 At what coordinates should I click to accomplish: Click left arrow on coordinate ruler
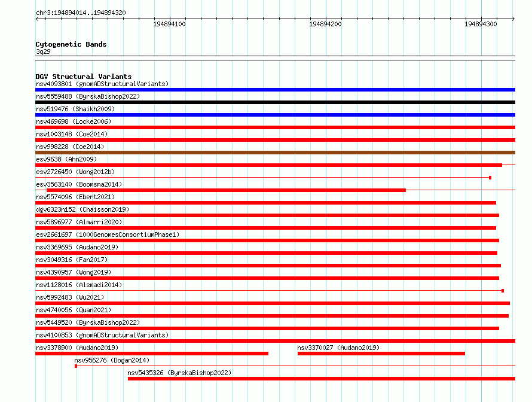(x=37, y=19)
